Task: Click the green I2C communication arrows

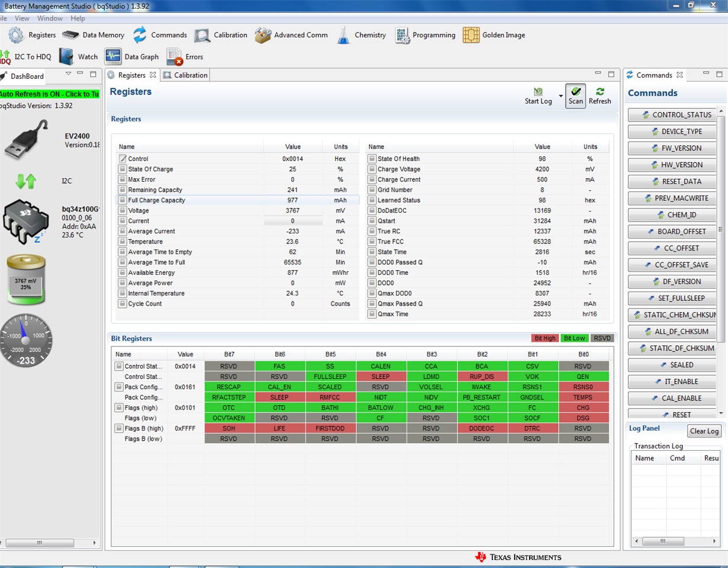Action: click(x=26, y=181)
